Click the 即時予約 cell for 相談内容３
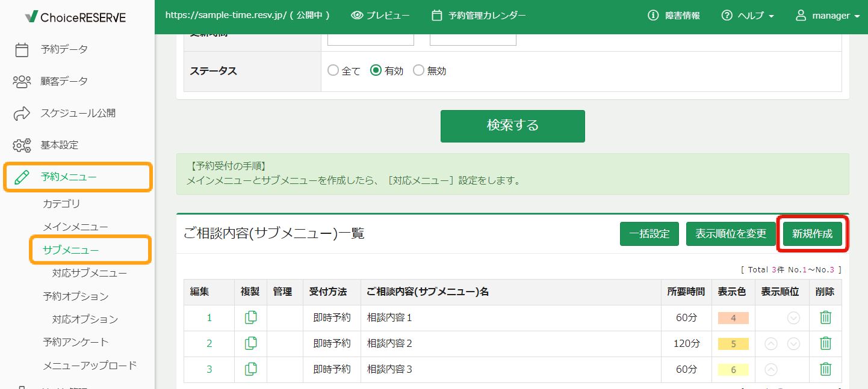The height and width of the screenshot is (389, 868). point(332,370)
